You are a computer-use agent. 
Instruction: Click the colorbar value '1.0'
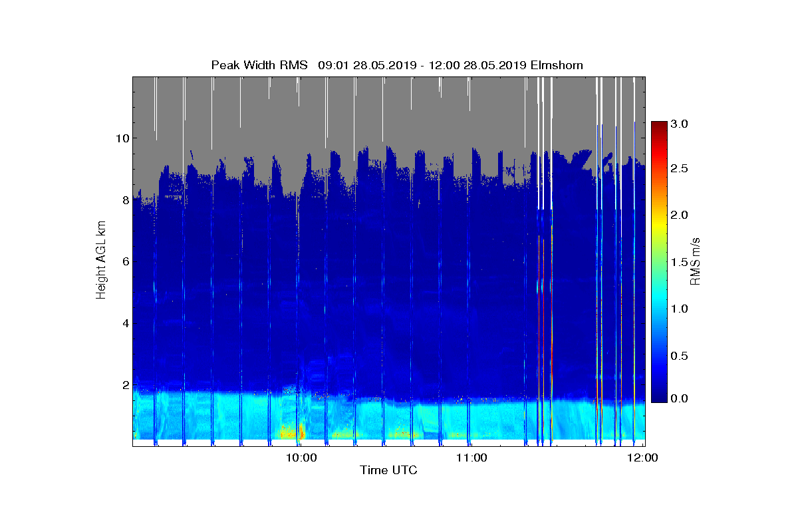tap(680, 309)
